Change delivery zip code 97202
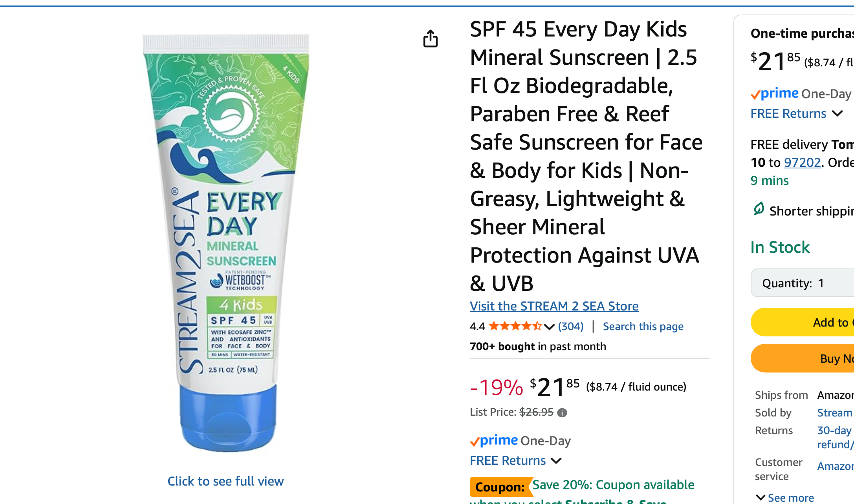The height and width of the screenshot is (504, 854). (x=802, y=163)
